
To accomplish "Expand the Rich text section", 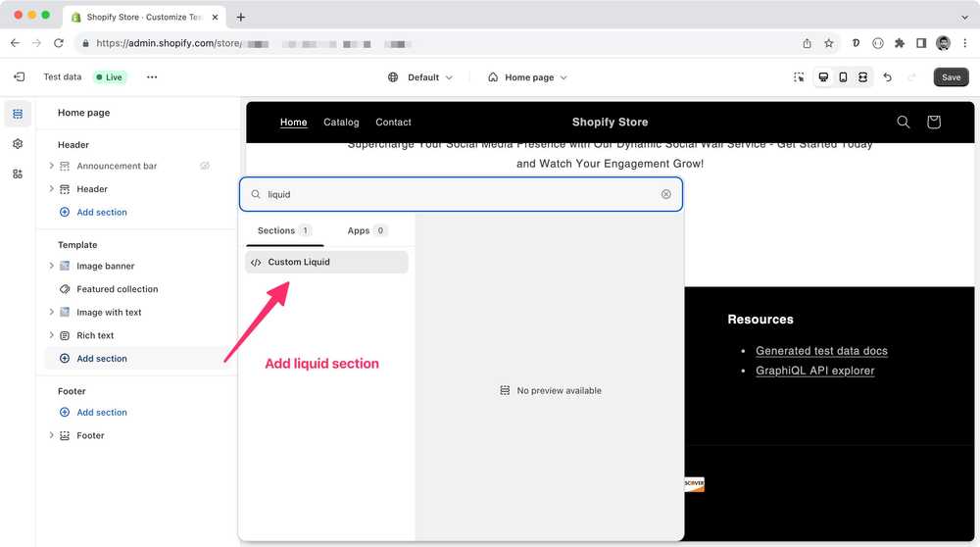I will coord(51,335).
